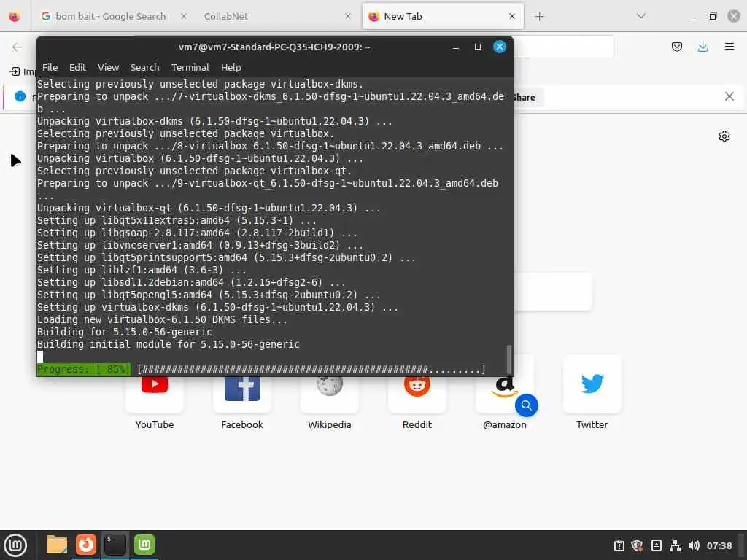This screenshot has width=747, height=560.
Task: Click the Firefox back arrow
Action: (18, 47)
